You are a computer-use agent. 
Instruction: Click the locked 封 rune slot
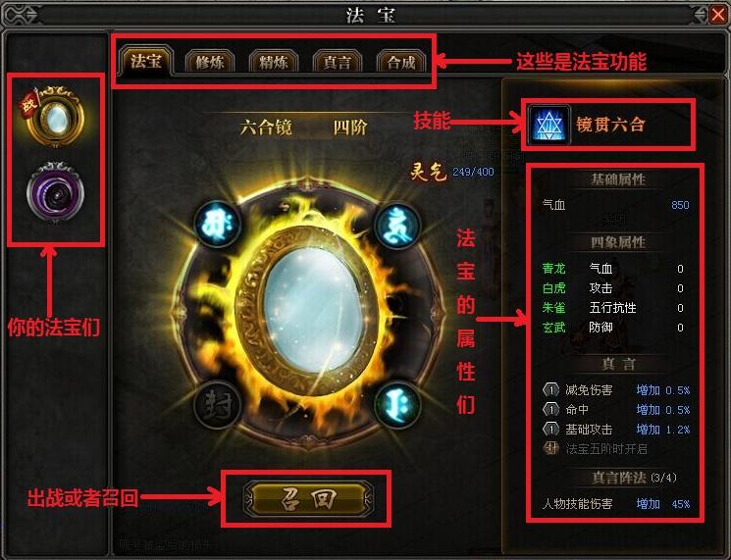pyautogui.click(x=217, y=405)
